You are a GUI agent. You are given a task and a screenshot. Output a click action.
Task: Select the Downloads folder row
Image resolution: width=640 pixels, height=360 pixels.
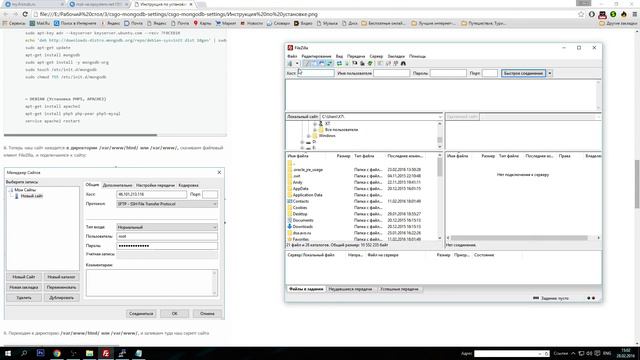[302, 227]
